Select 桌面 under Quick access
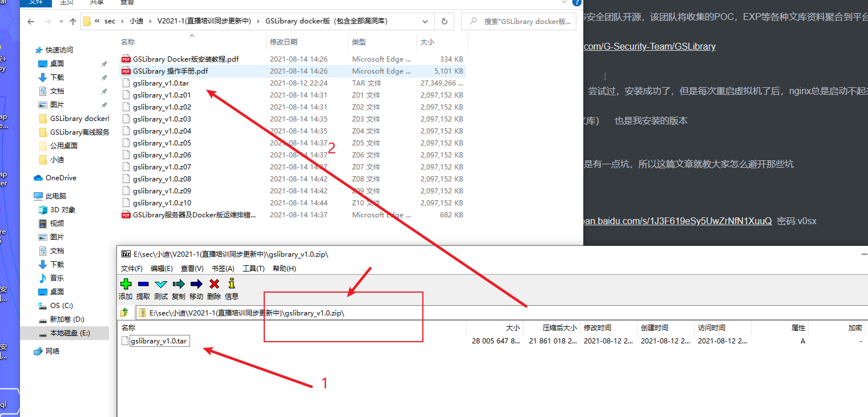This screenshot has height=417, width=868. click(57, 64)
